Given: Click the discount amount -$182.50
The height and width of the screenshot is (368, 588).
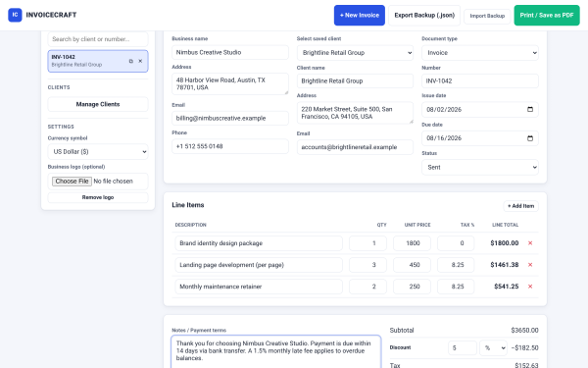Looking at the screenshot, I should (x=524, y=348).
